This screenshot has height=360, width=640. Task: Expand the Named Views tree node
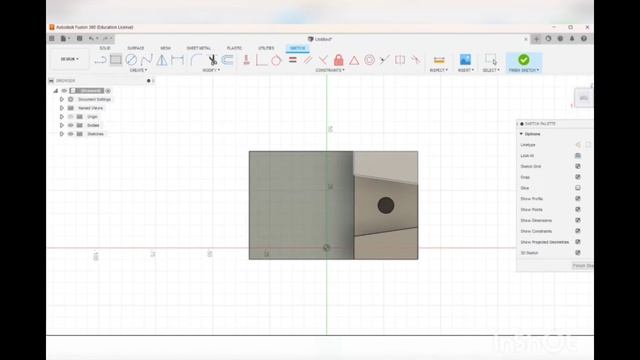pyautogui.click(x=62, y=108)
